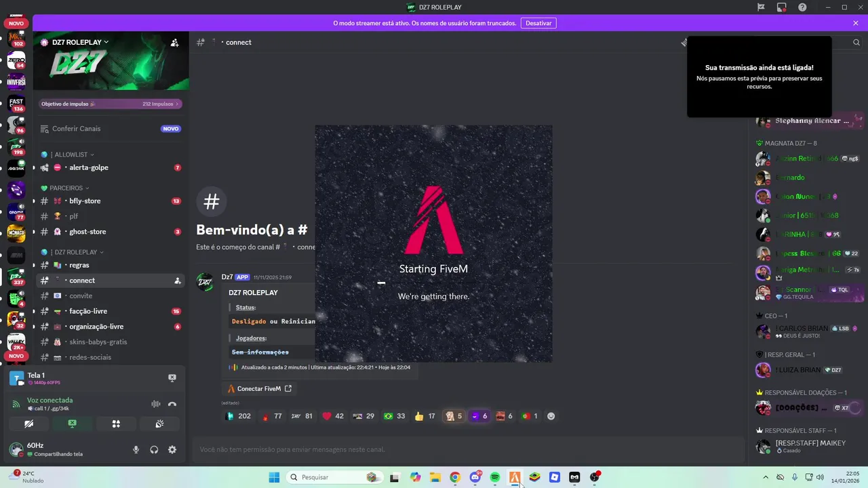
Task: Mute the microphone in user panel
Action: pos(136,449)
